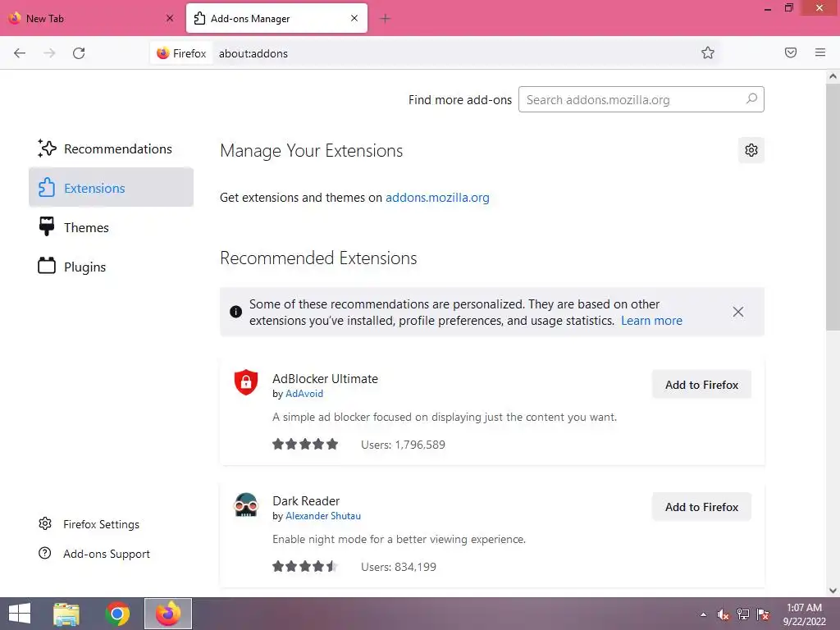This screenshot has height=630, width=840.
Task: Add AdBlocker Ultimate to Firefox
Action: [702, 385]
